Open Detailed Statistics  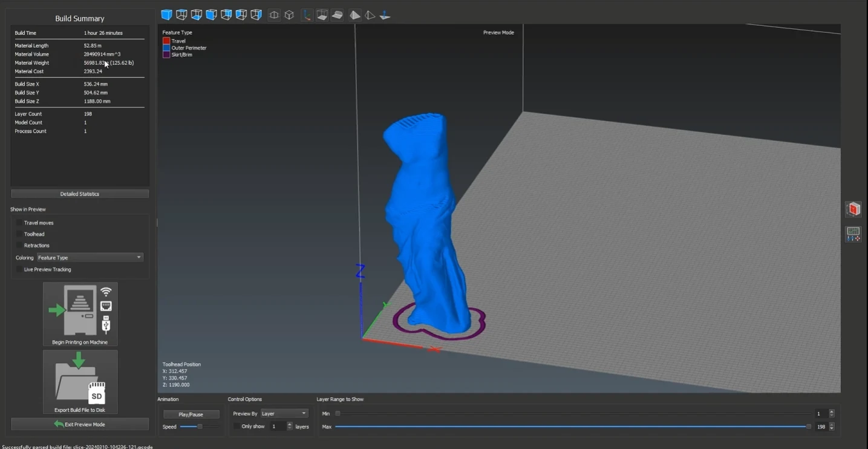[x=80, y=194]
